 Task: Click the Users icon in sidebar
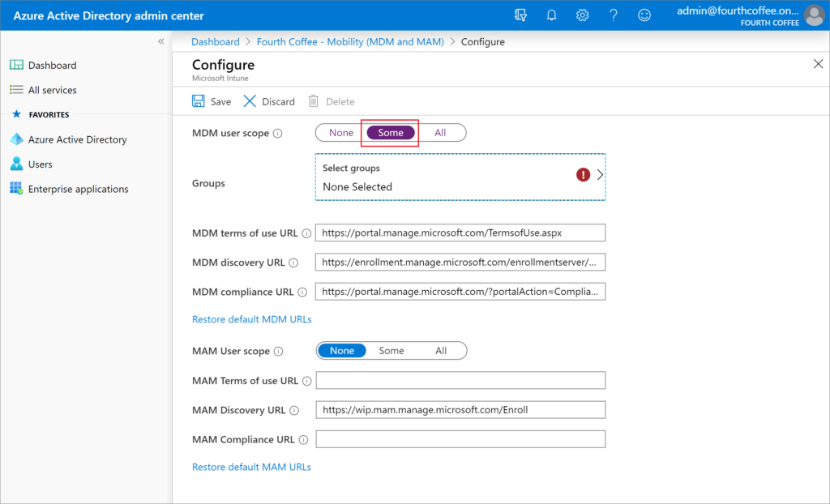pos(16,164)
